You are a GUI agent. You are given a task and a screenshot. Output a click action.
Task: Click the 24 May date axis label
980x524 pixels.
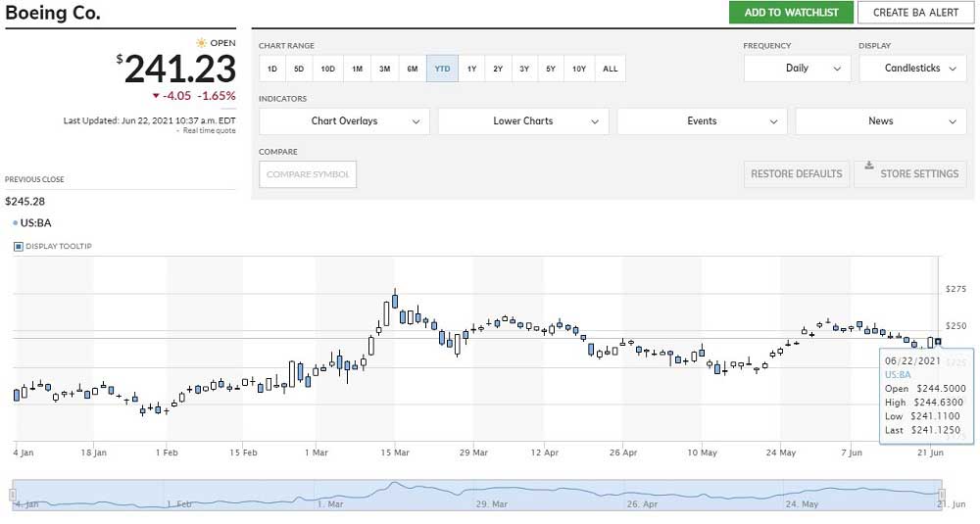point(781,453)
